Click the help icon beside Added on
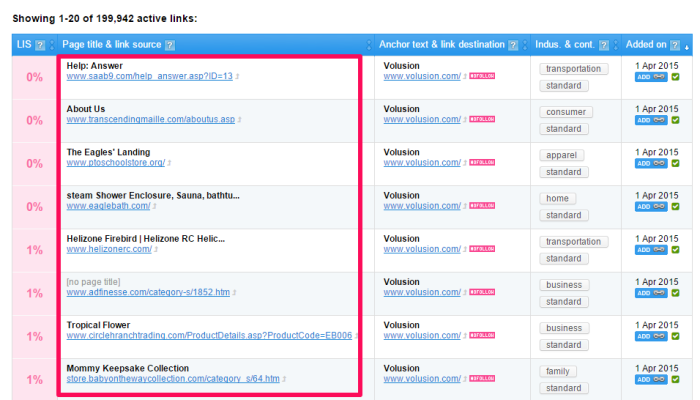The height and width of the screenshot is (400, 700). tap(672, 45)
